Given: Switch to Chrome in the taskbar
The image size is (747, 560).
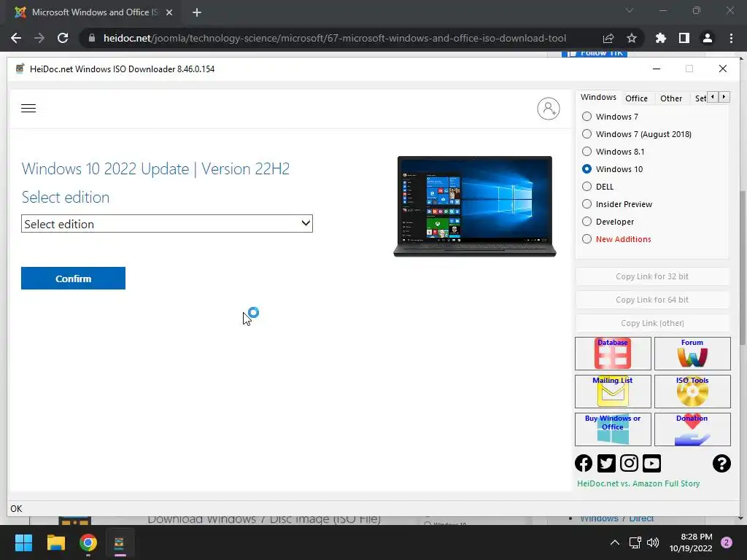Looking at the screenshot, I should click(88, 542).
